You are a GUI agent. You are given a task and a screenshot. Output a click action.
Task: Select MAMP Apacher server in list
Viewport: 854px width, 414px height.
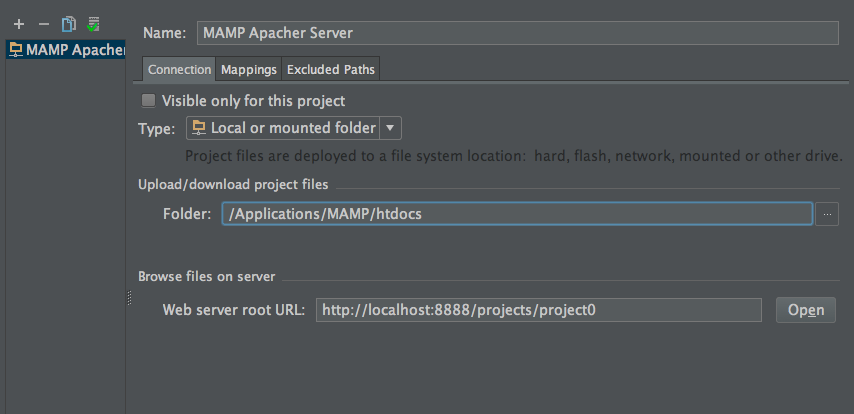point(66,50)
